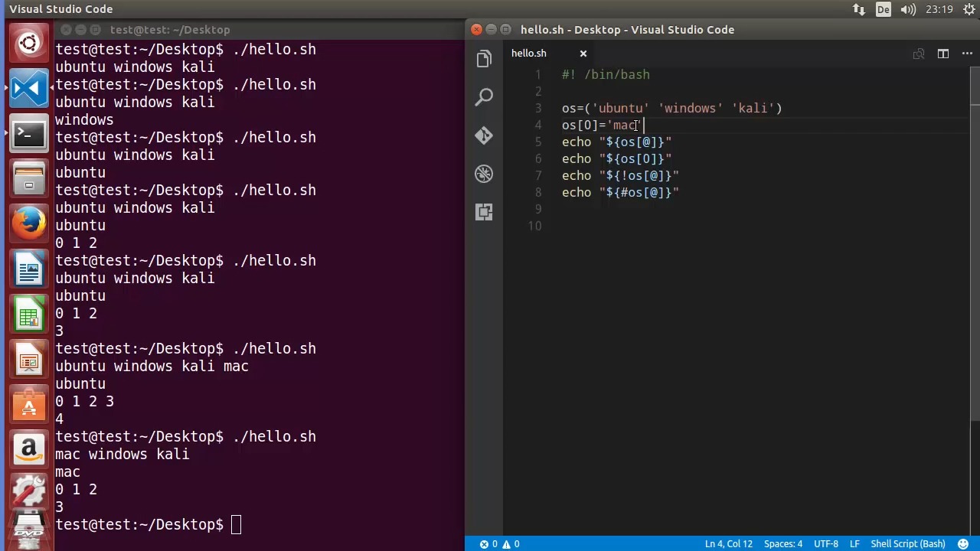Click editor vertical scrollbar

(975, 245)
